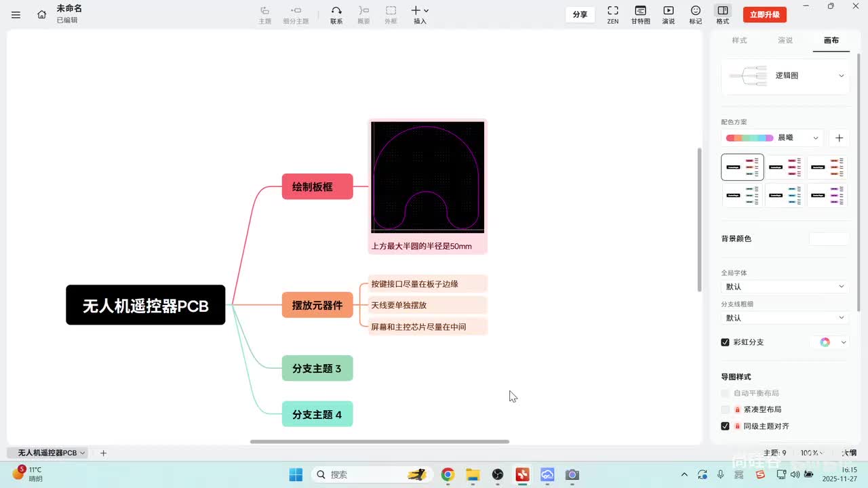Click the 外框 boundary tool
This screenshot has height=488, width=868.
391,14
